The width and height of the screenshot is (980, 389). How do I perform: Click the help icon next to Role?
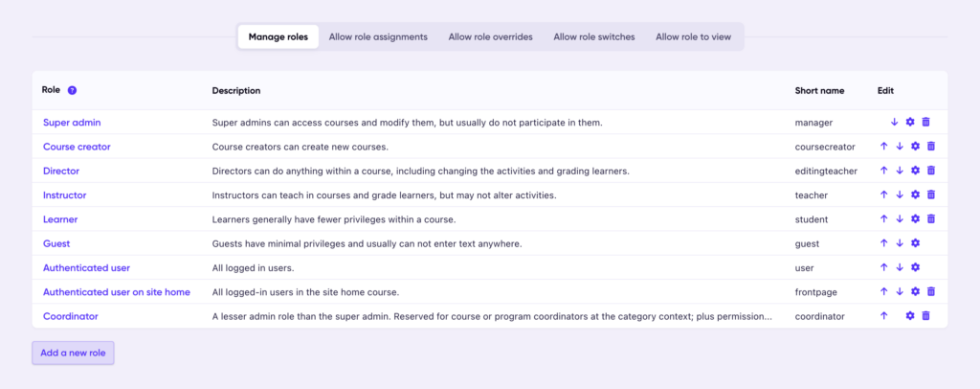point(72,90)
